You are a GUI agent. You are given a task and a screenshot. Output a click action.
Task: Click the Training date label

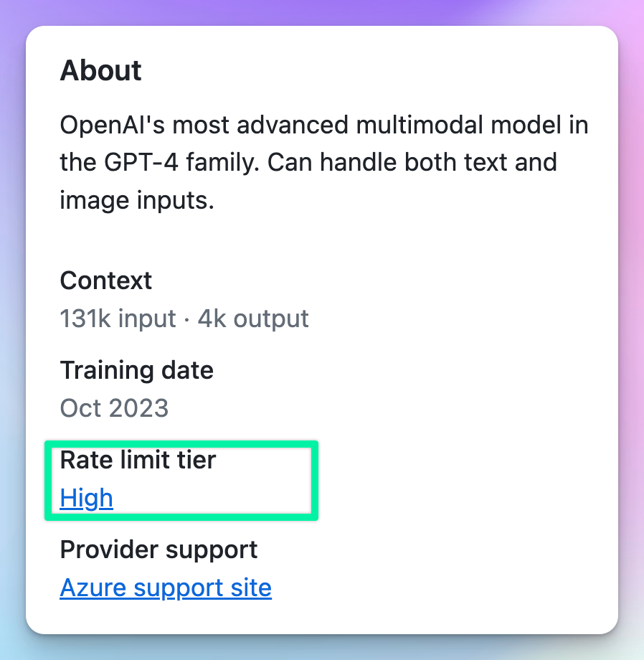(136, 370)
